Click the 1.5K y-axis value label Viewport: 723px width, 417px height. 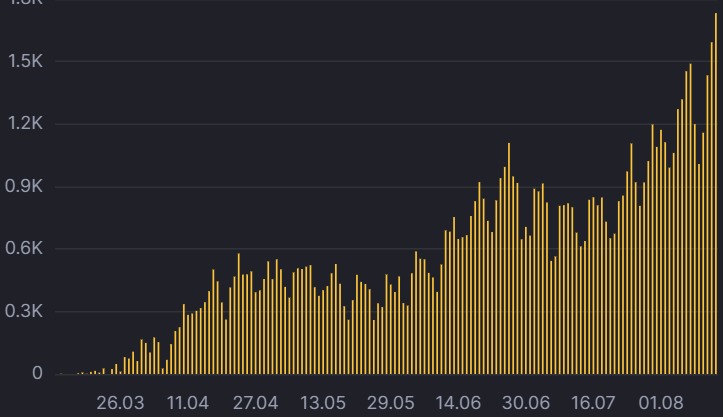(25, 61)
